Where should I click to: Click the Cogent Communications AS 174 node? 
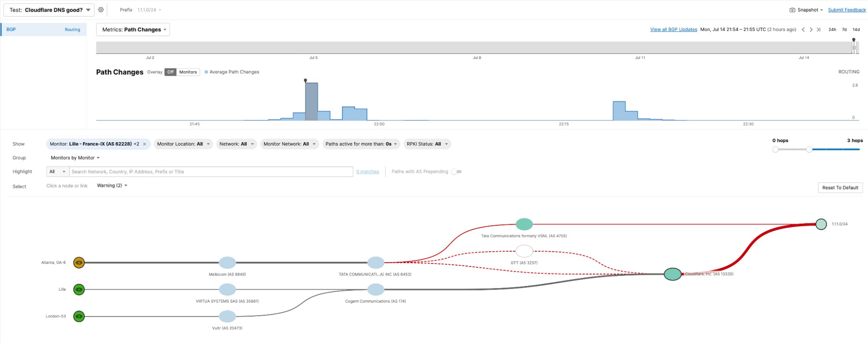(376, 290)
